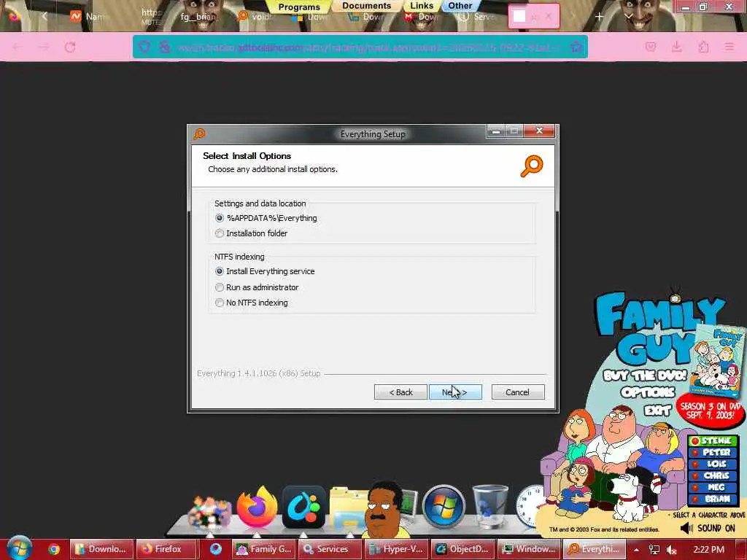The image size is (747, 560).
Task: Click OPTIONS in Family Guy widget
Action: coord(648,392)
